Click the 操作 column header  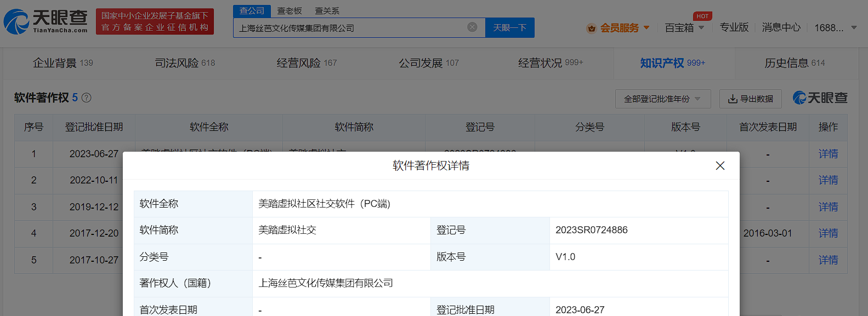coord(828,127)
